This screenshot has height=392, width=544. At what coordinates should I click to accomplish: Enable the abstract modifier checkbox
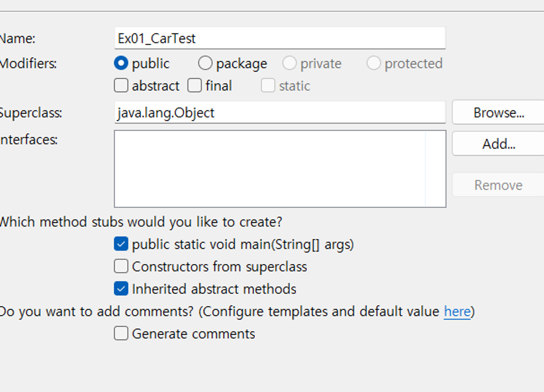121,85
